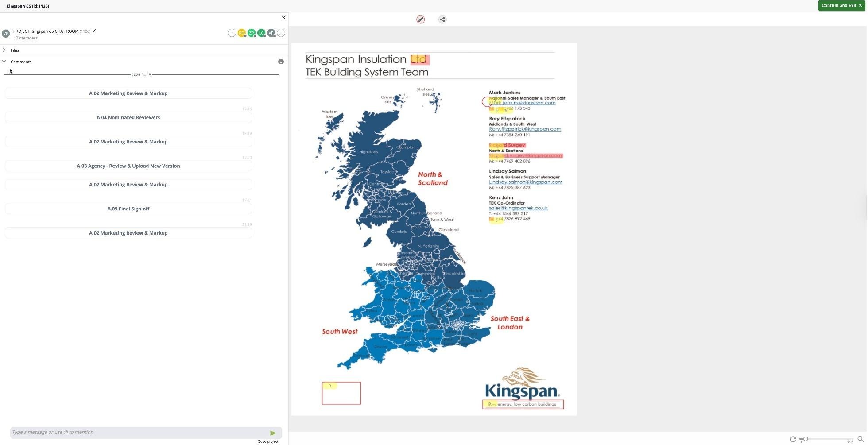
Task: Open the A.02 entry directly under the 2025-04-15 date
Action: 128,93
